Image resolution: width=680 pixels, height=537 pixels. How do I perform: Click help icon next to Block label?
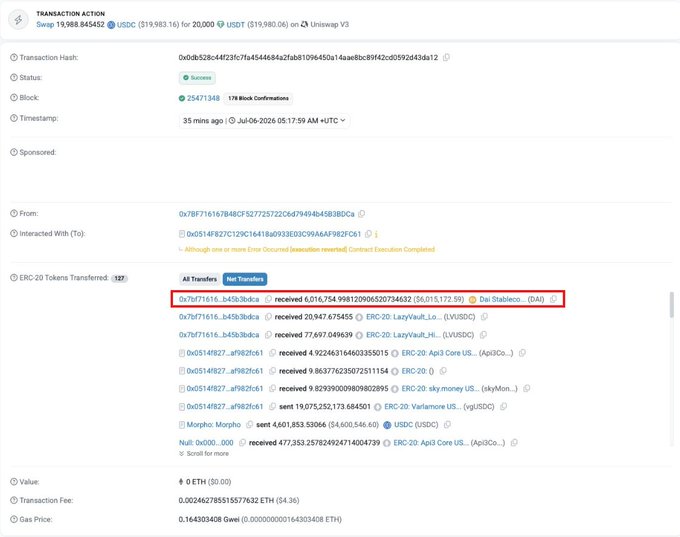point(14,98)
